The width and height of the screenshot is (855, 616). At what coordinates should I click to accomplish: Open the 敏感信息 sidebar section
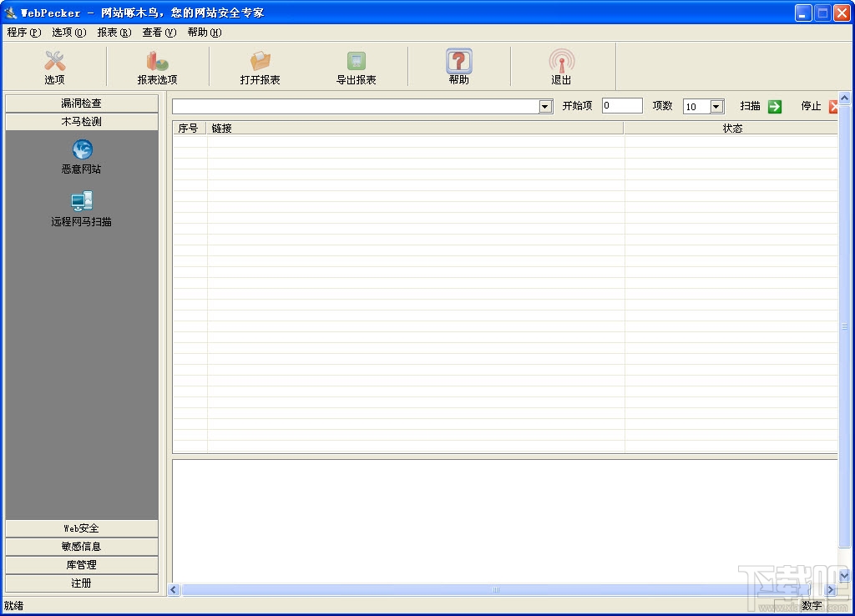[x=82, y=547]
